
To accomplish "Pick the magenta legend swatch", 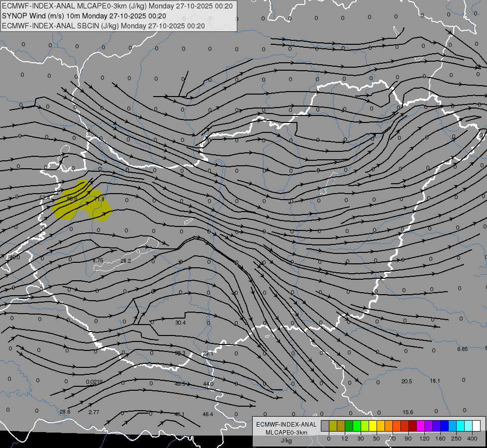I will click(421, 426).
